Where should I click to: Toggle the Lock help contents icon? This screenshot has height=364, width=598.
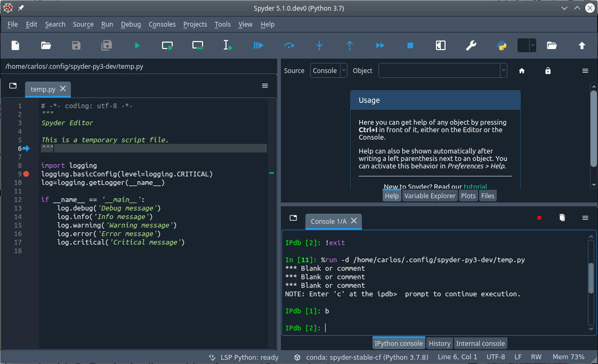pos(548,70)
